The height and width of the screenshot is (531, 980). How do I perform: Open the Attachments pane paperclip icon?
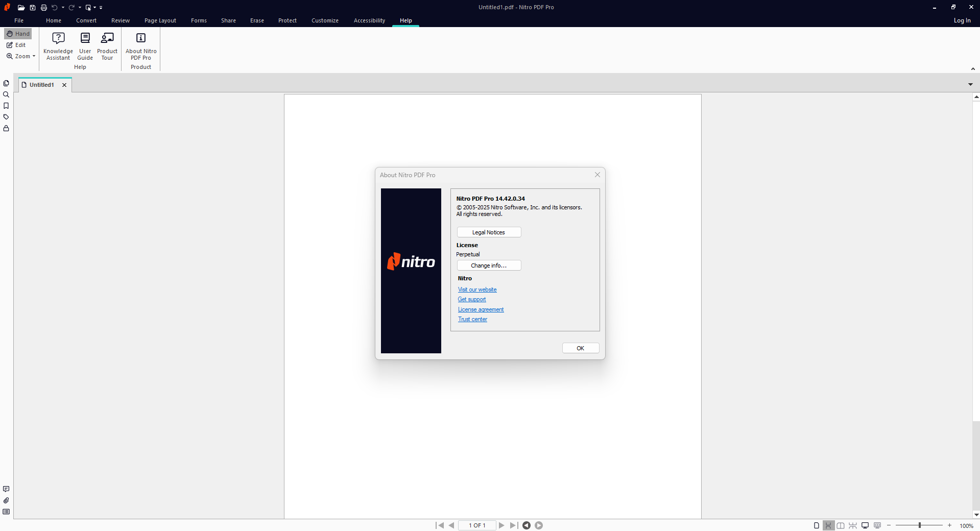coord(6,500)
